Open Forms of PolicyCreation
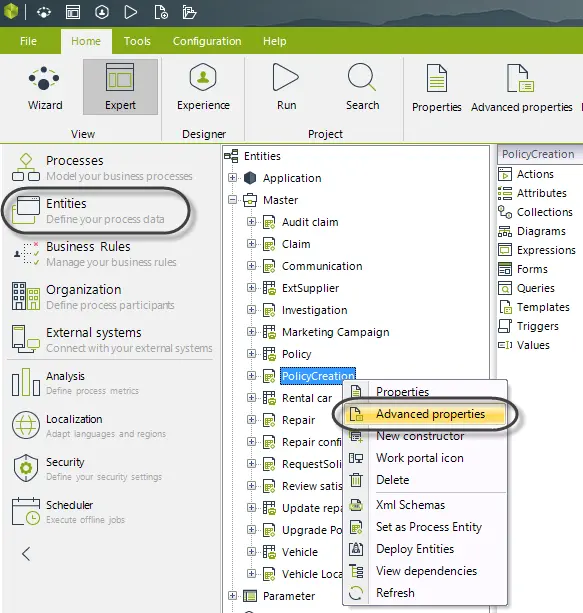 522,269
